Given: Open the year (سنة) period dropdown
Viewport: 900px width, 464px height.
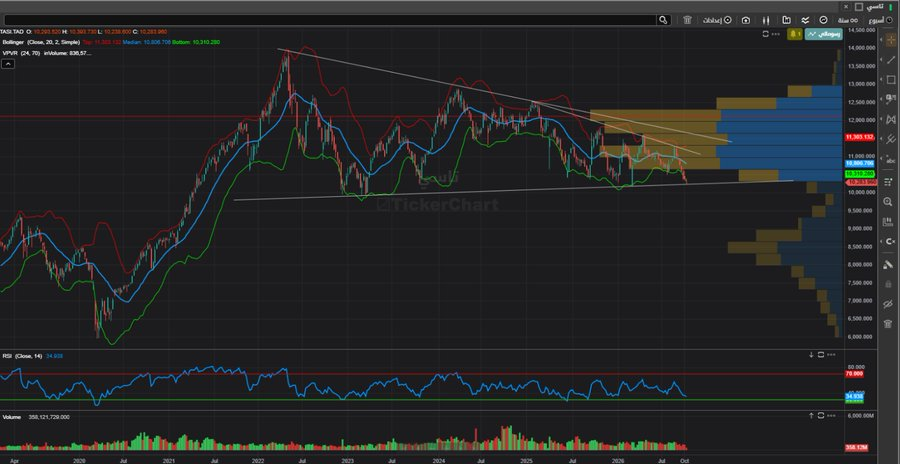Looking at the screenshot, I should [847, 20].
